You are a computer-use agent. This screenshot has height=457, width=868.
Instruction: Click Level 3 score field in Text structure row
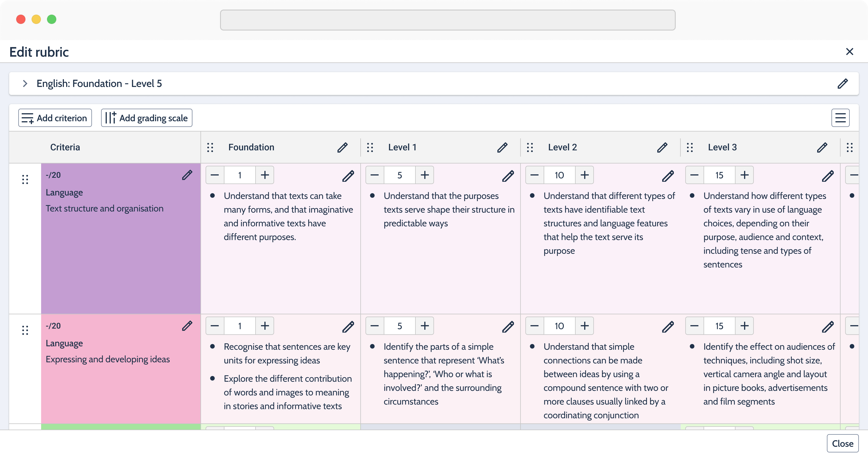tap(719, 175)
